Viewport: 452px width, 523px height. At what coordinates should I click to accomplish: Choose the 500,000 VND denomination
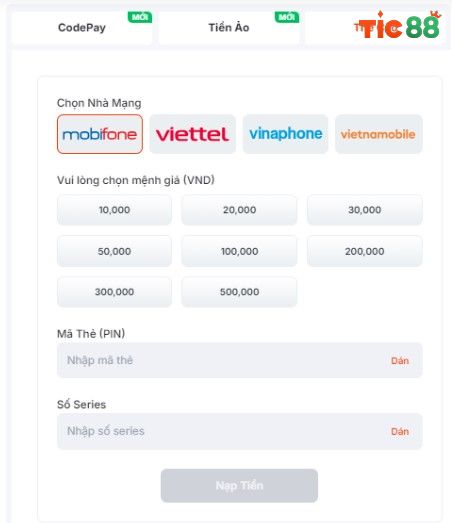tap(239, 292)
